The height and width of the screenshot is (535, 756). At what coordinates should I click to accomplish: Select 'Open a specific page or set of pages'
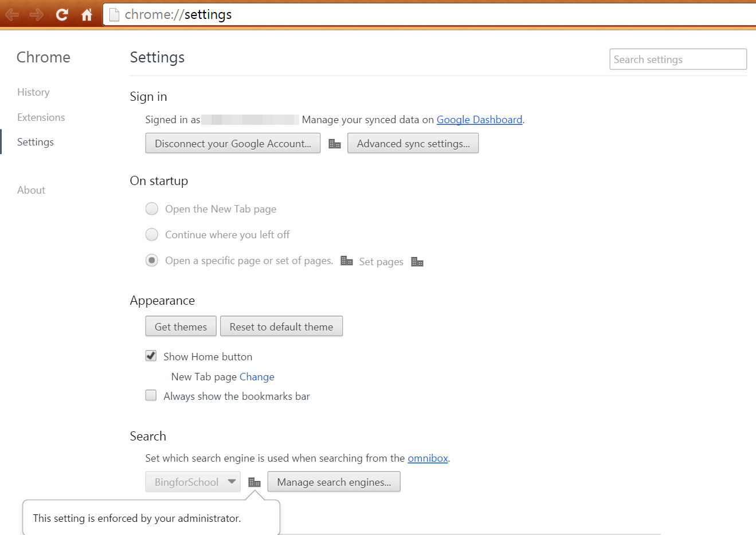[152, 261]
